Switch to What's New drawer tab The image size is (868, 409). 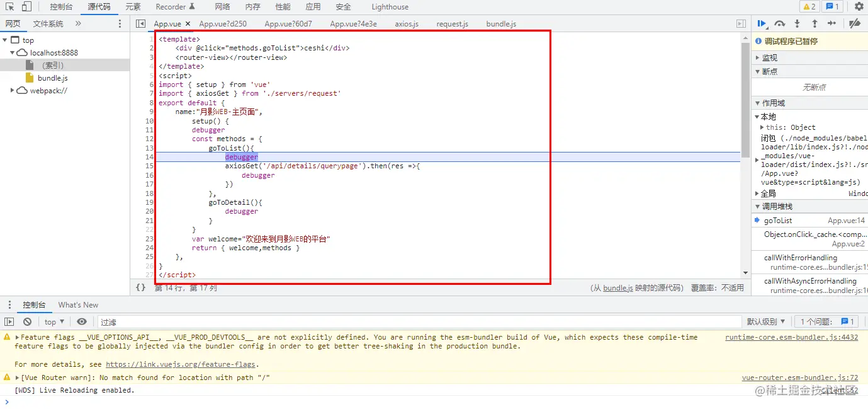coord(78,305)
